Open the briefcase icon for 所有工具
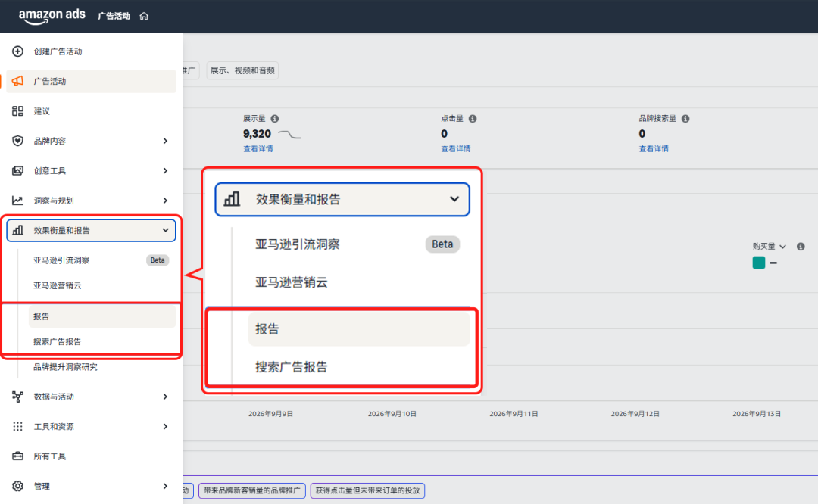 point(17,456)
